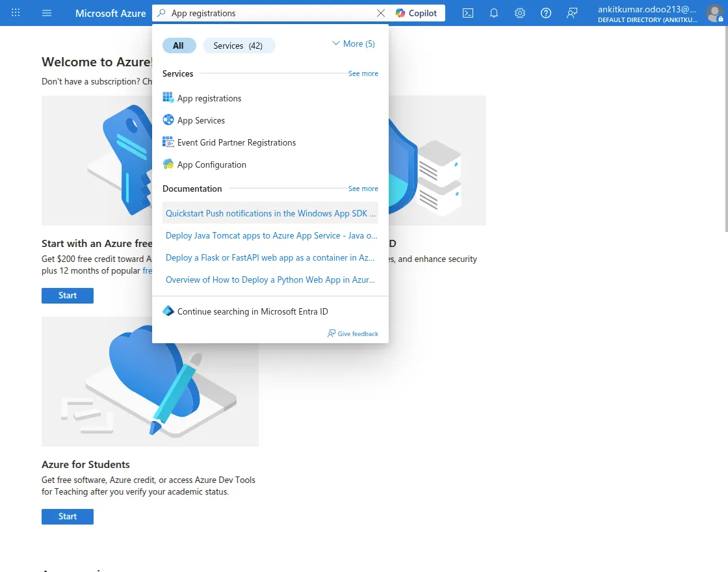Open the help and support icon
The image size is (728, 572).
point(545,13)
